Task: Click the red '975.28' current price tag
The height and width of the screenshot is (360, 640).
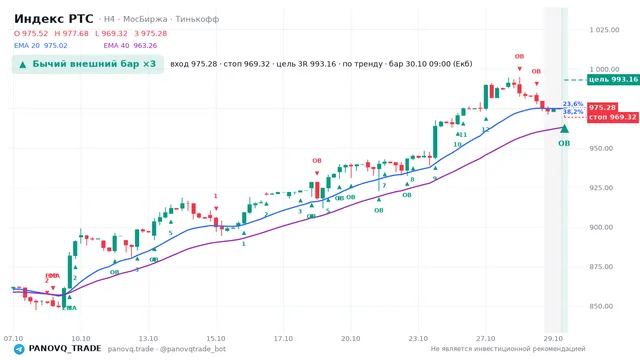Action: pos(602,107)
